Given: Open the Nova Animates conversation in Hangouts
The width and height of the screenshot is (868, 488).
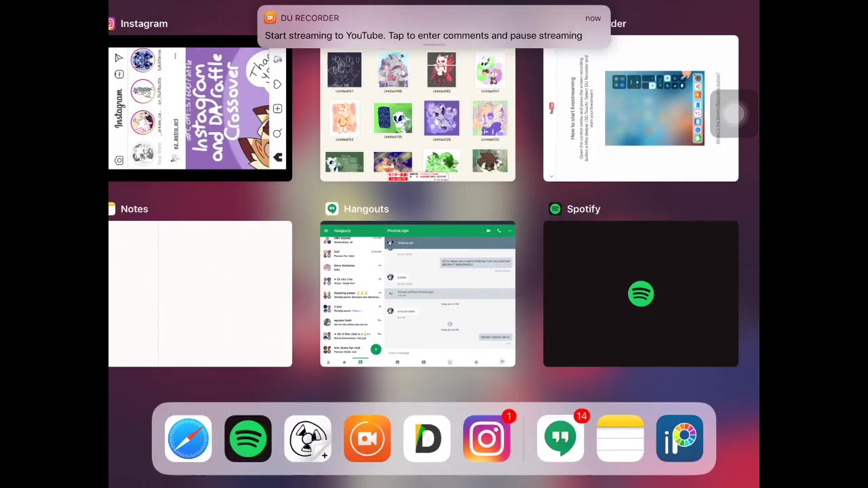Looking at the screenshot, I should [x=352, y=267].
